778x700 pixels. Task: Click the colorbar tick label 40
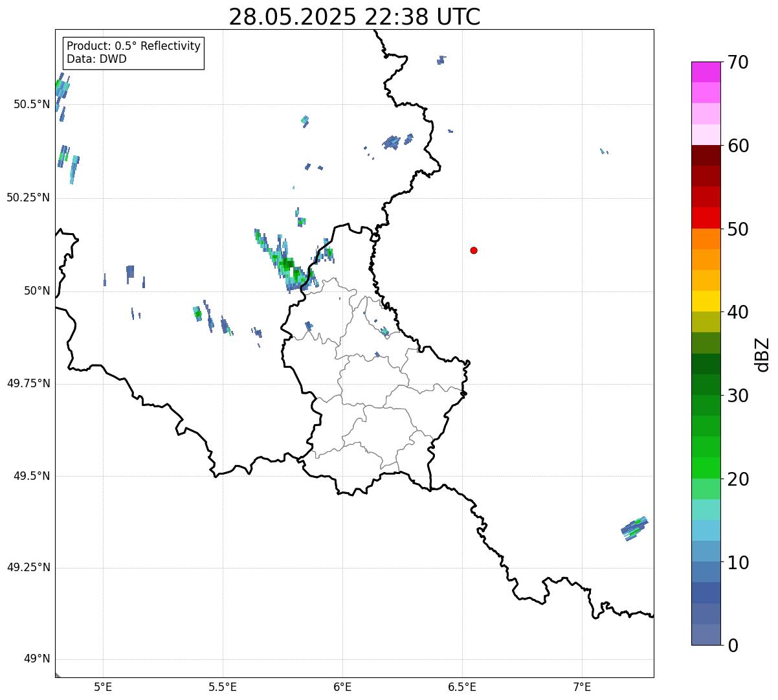pos(739,312)
